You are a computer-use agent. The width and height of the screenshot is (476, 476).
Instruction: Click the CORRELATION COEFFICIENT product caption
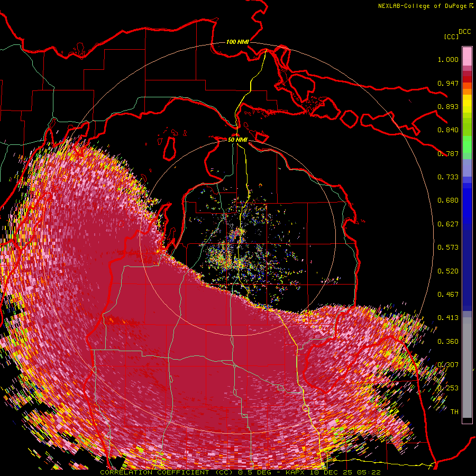pos(167,472)
